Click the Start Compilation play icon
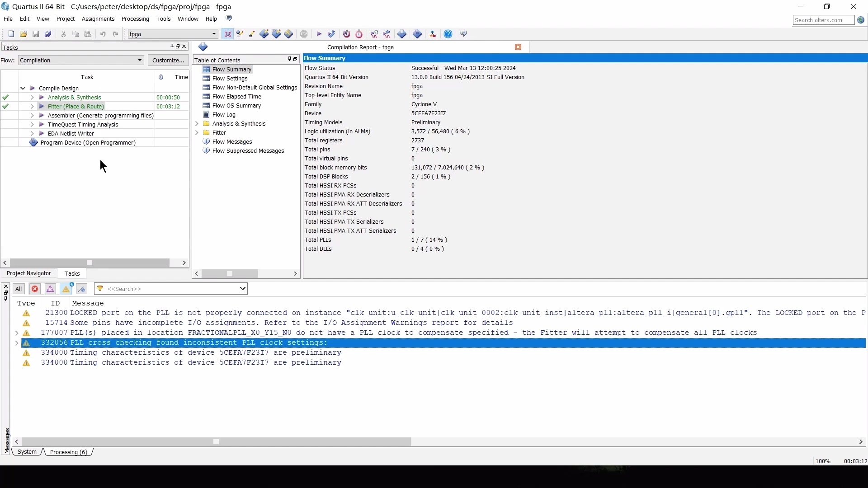Image resolution: width=868 pixels, height=488 pixels. coord(319,34)
